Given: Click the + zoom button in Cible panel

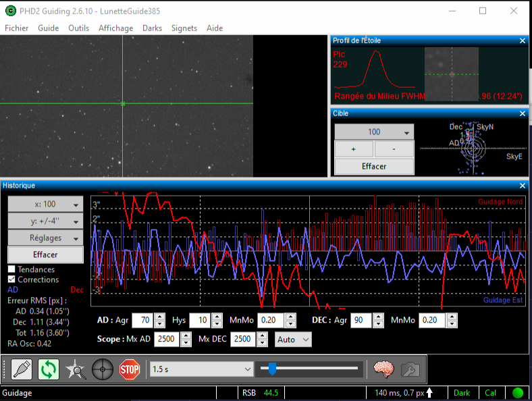Looking at the screenshot, I should 354,149.
